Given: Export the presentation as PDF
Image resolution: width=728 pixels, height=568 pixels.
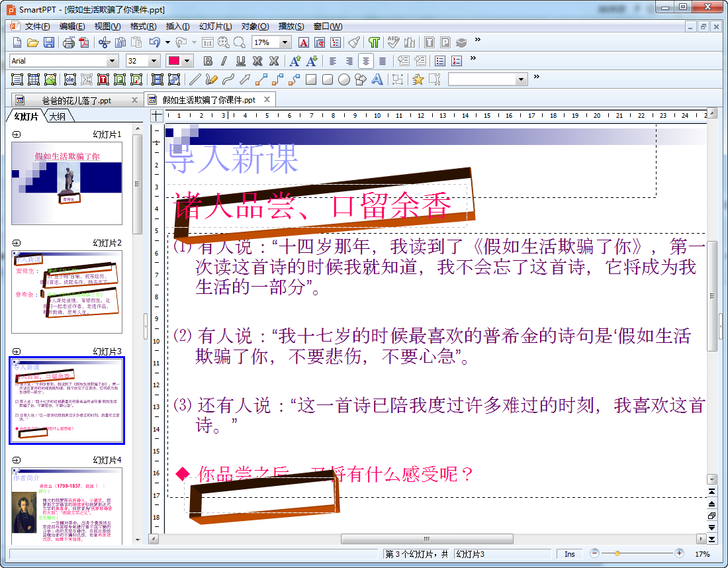Looking at the screenshot, I should pos(84,43).
